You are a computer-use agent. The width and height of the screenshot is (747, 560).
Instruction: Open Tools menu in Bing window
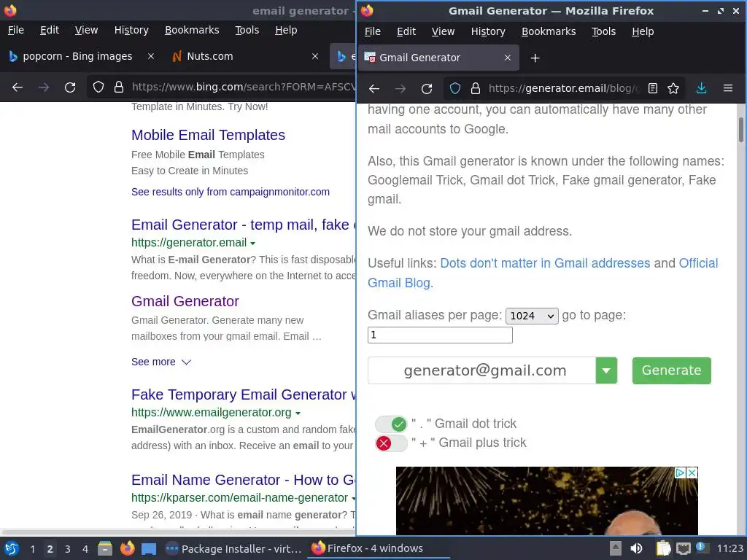(247, 30)
